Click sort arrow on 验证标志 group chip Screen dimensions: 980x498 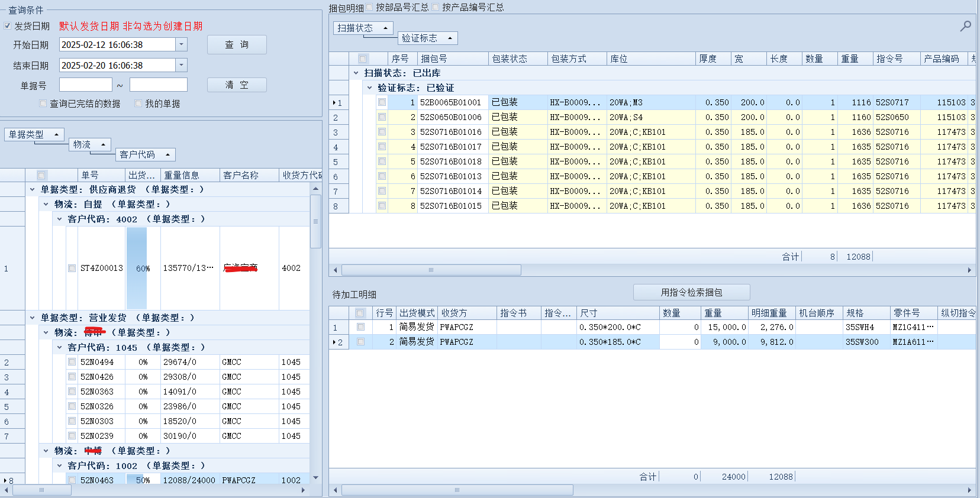(450, 38)
